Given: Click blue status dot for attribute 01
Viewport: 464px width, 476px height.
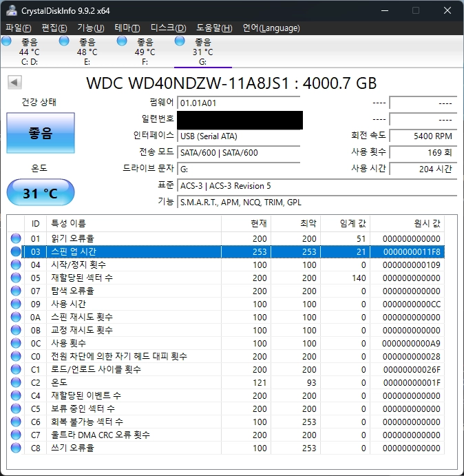Looking at the screenshot, I should tap(16, 238).
